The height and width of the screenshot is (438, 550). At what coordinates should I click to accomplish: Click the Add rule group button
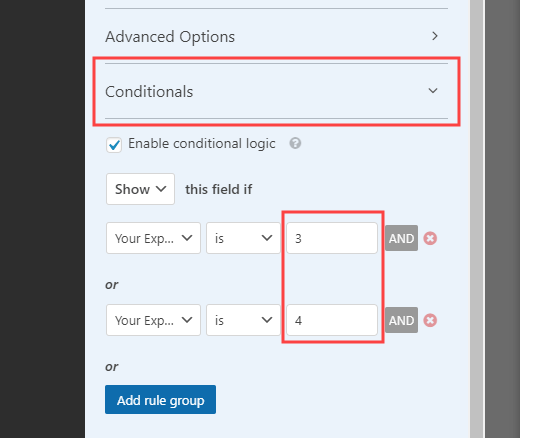pyautogui.click(x=160, y=400)
